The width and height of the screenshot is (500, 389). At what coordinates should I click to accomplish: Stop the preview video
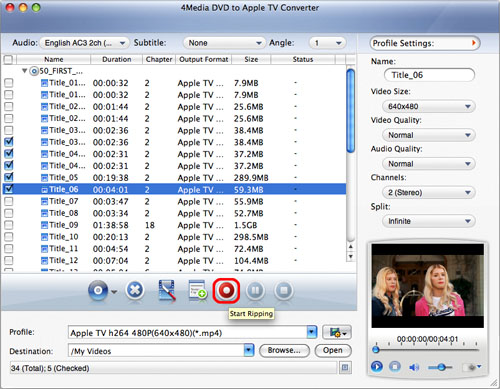(395, 367)
